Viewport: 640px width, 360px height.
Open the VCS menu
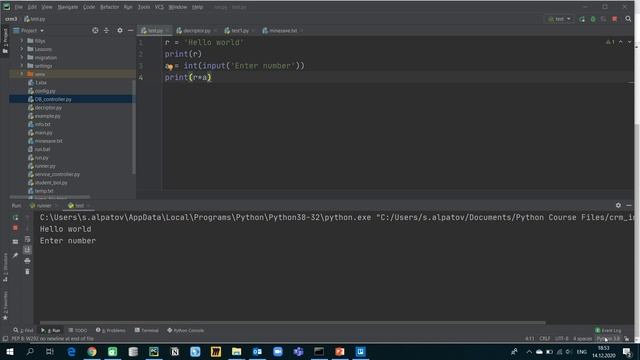click(159, 7)
